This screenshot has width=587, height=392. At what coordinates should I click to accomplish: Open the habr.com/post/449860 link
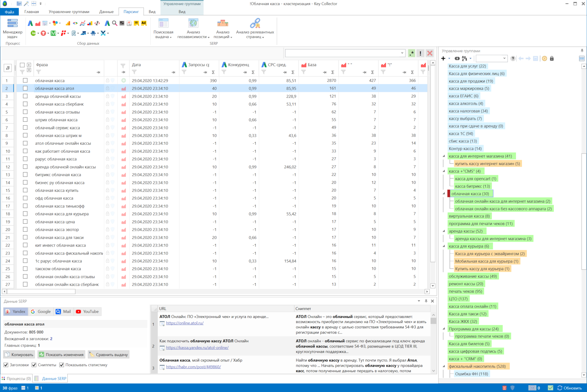pyautogui.click(x=193, y=367)
